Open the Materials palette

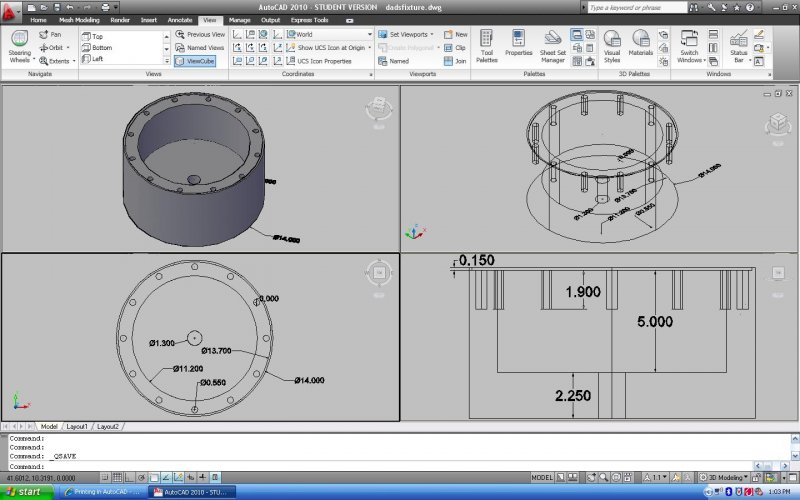click(x=640, y=44)
